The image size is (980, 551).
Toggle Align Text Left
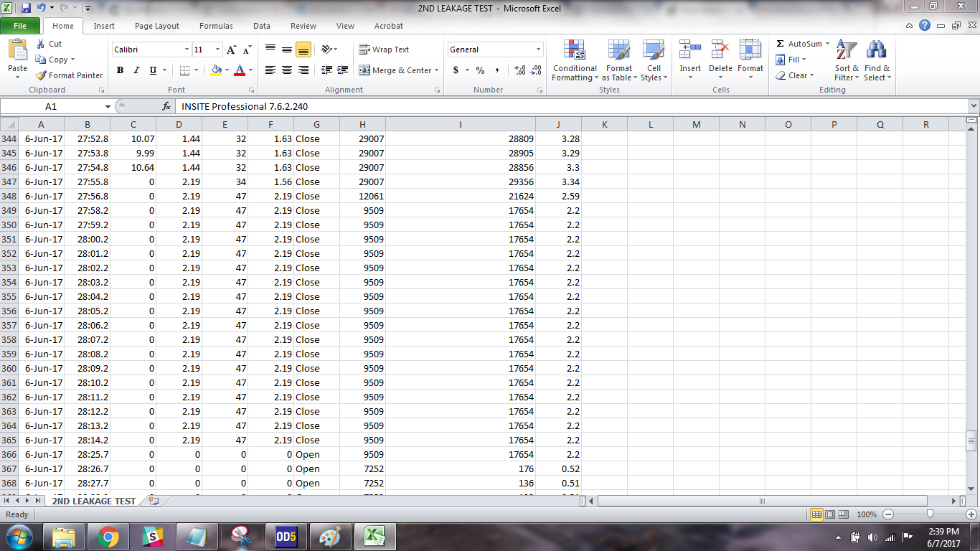point(270,70)
